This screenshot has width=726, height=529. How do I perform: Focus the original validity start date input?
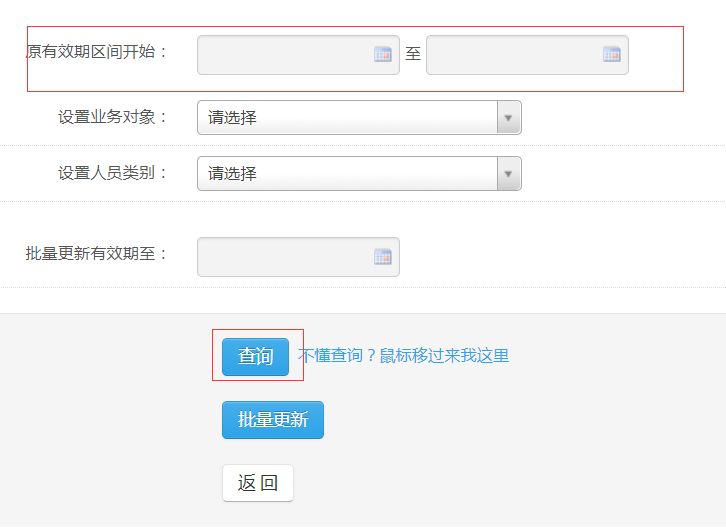tap(298, 55)
